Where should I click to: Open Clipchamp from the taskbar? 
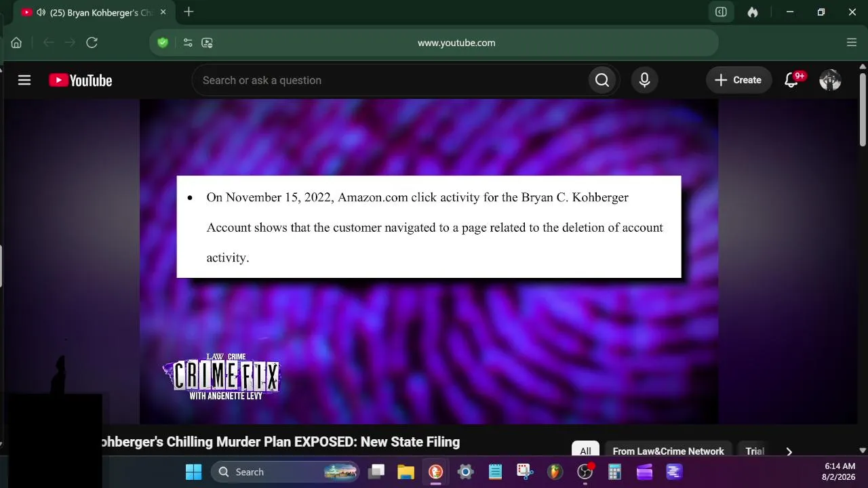[x=644, y=472]
